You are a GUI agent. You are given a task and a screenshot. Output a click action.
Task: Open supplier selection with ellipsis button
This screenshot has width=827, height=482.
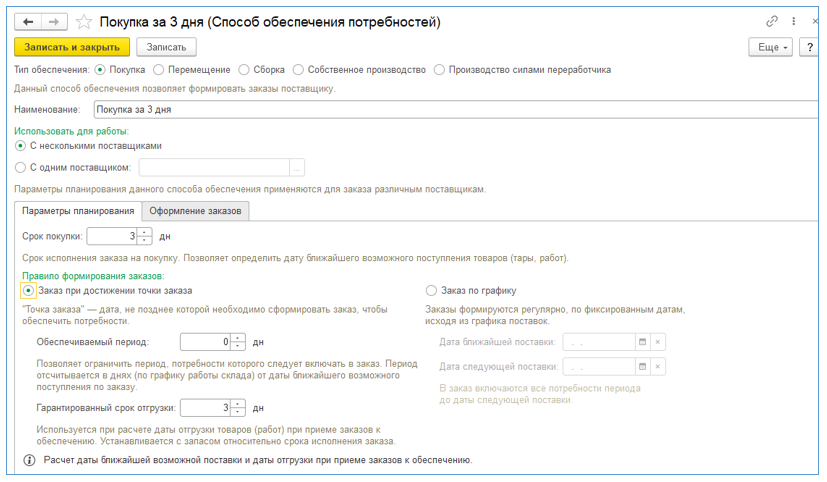(x=297, y=168)
